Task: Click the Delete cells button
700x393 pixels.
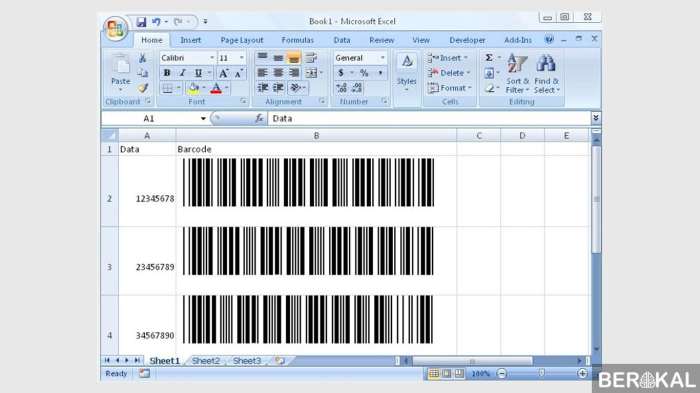Action: click(x=448, y=73)
